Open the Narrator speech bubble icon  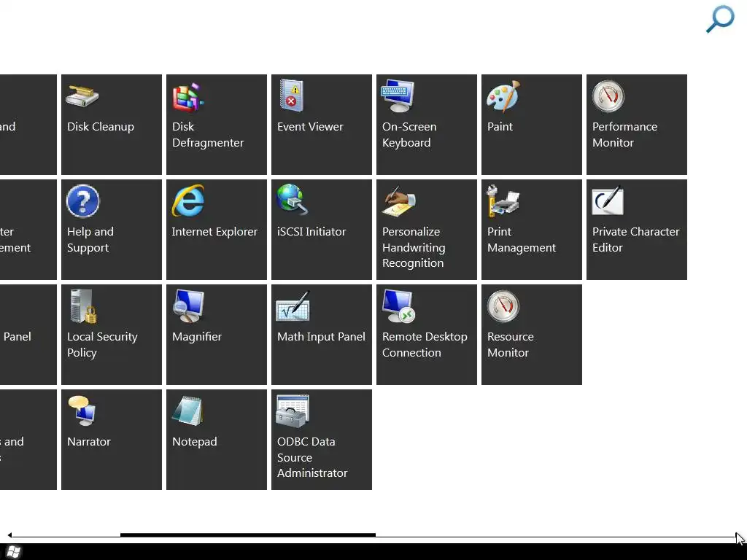tap(82, 411)
